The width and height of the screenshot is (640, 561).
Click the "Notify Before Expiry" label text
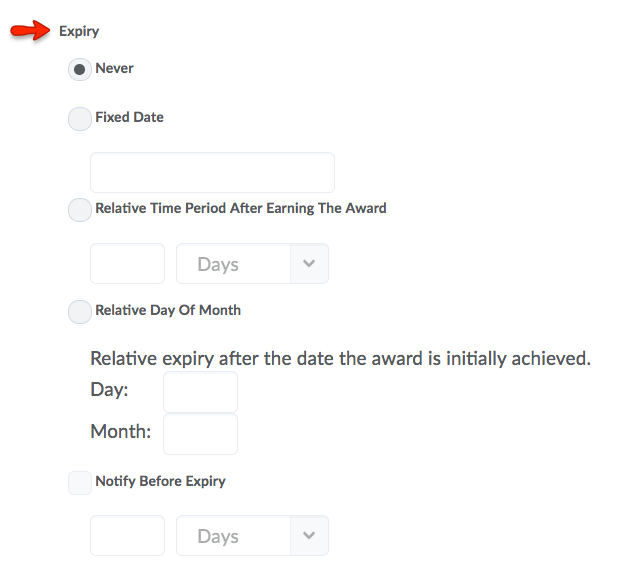click(160, 481)
